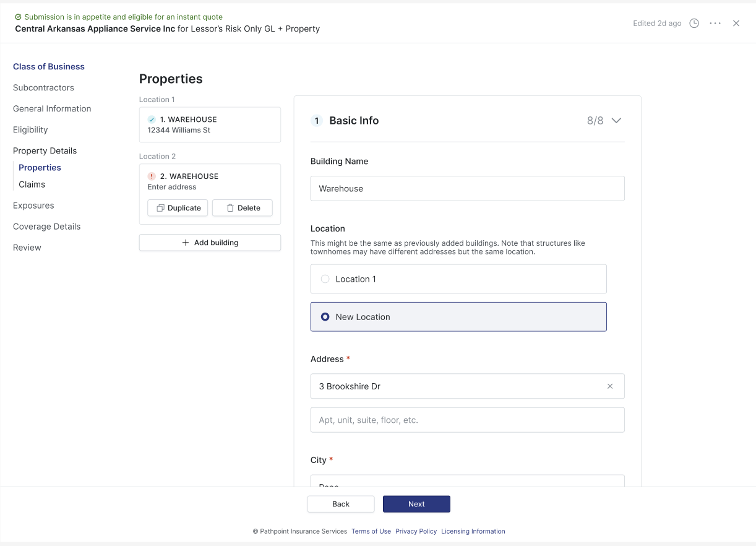Viewport: 756px width, 546px height.
Task: Select the New Location radio option
Action: 325,317
